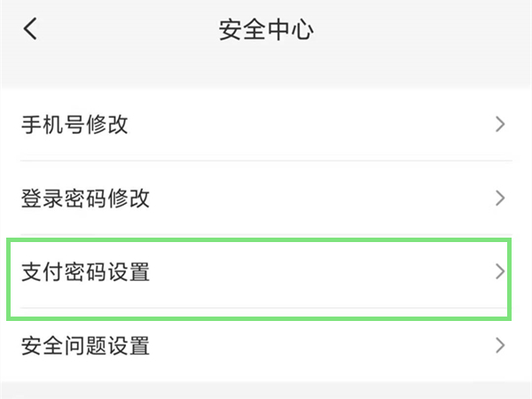Tap chevron on 安全问题设置 row
The width and height of the screenshot is (532, 399).
point(500,345)
